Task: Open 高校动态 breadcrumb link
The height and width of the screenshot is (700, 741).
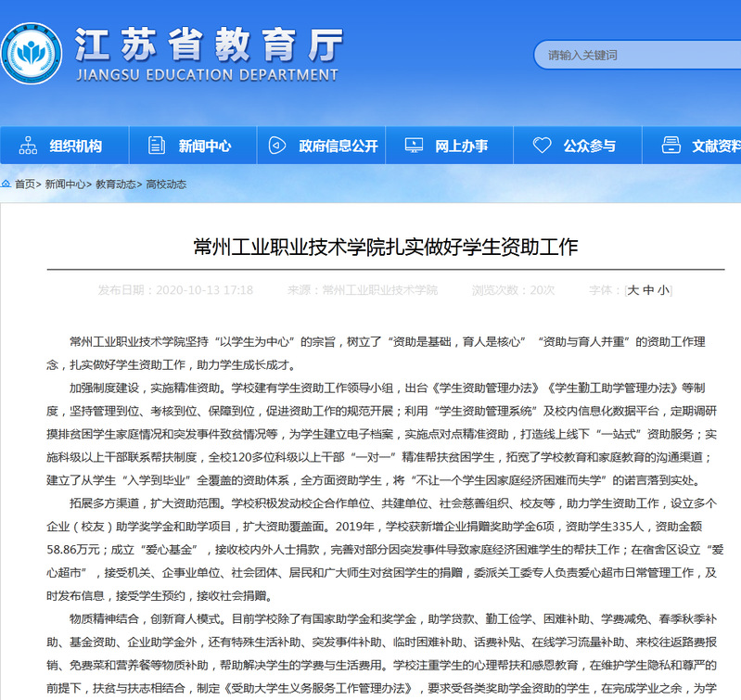Action: (166, 185)
